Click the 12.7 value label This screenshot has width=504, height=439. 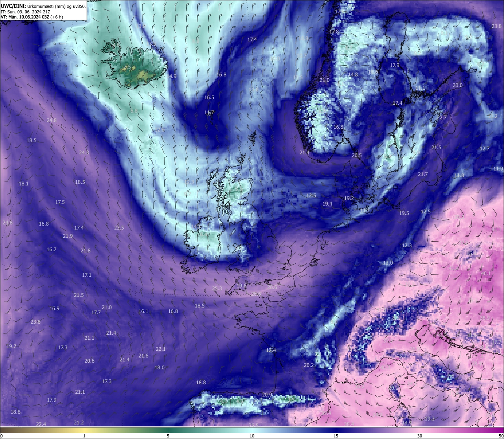(485, 148)
